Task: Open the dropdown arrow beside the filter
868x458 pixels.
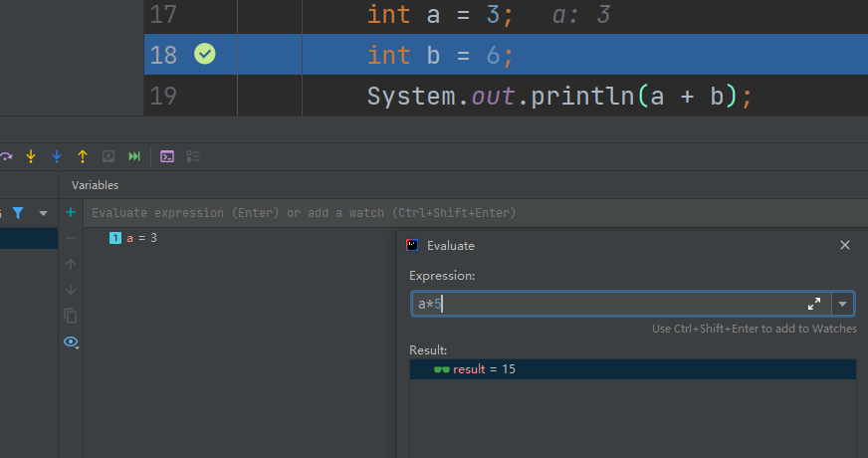Action: (43, 213)
